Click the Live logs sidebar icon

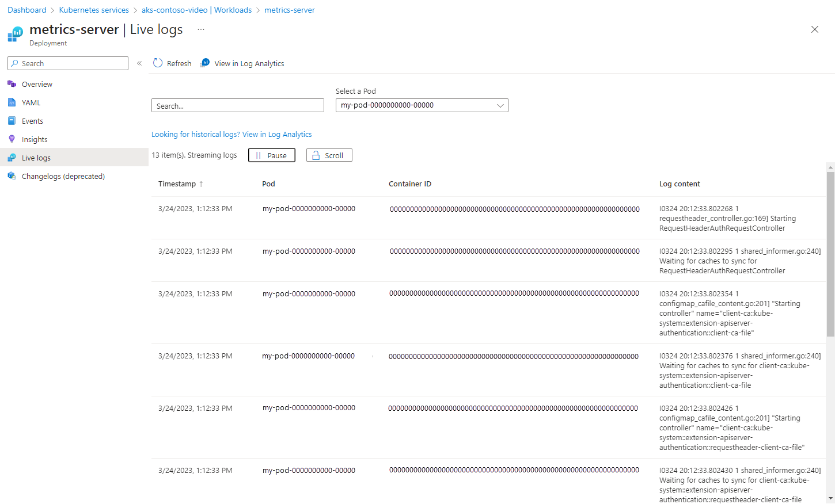click(12, 158)
